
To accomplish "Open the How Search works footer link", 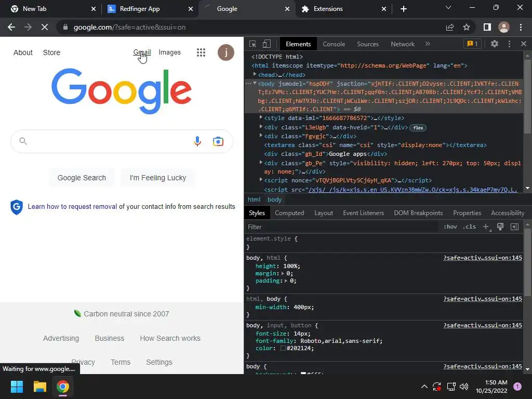I will click(170, 338).
